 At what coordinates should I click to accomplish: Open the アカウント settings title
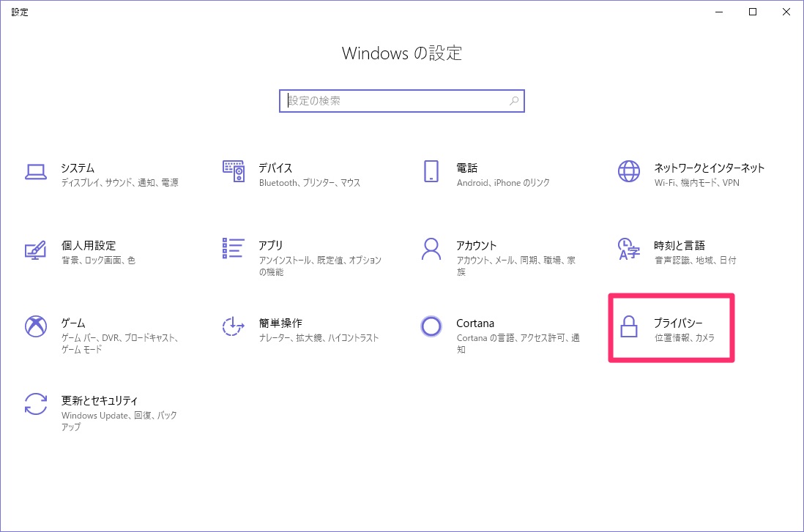pos(477,245)
